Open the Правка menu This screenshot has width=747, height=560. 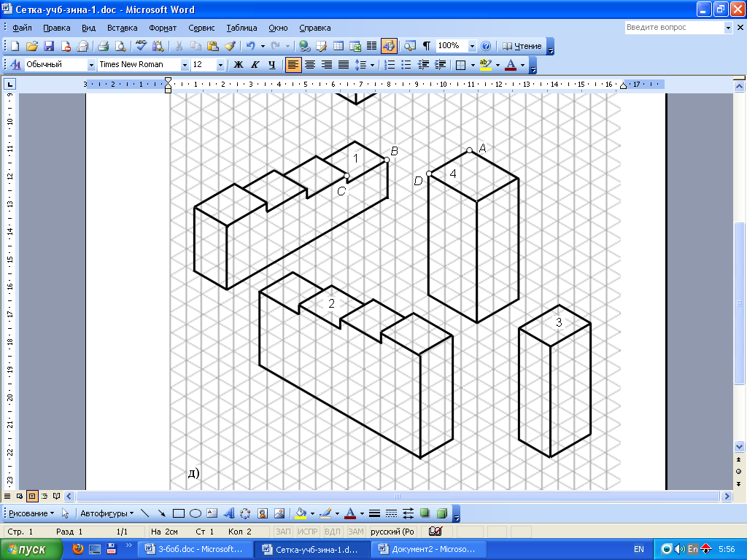[57, 28]
